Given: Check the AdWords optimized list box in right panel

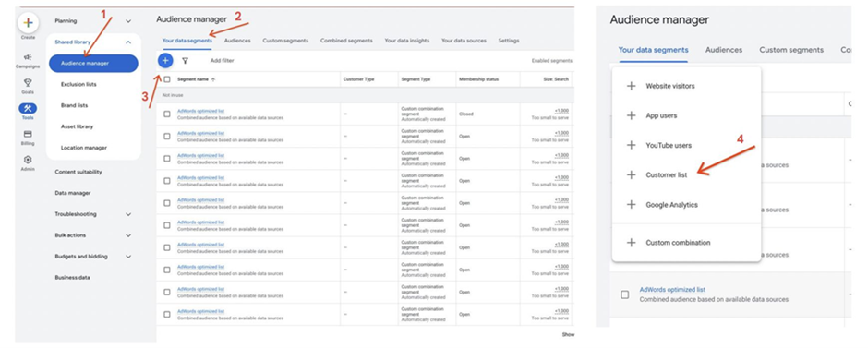Looking at the screenshot, I should (x=624, y=294).
